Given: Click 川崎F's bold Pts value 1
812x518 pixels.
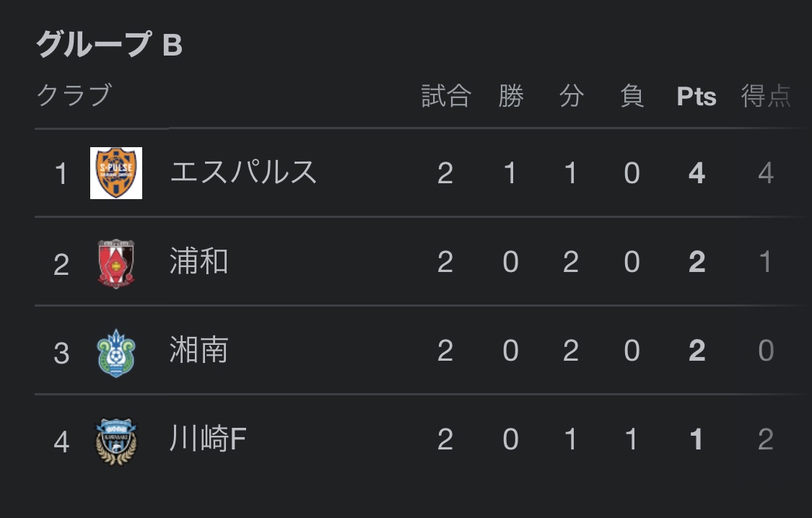Looking at the screenshot, I should coord(697,439).
